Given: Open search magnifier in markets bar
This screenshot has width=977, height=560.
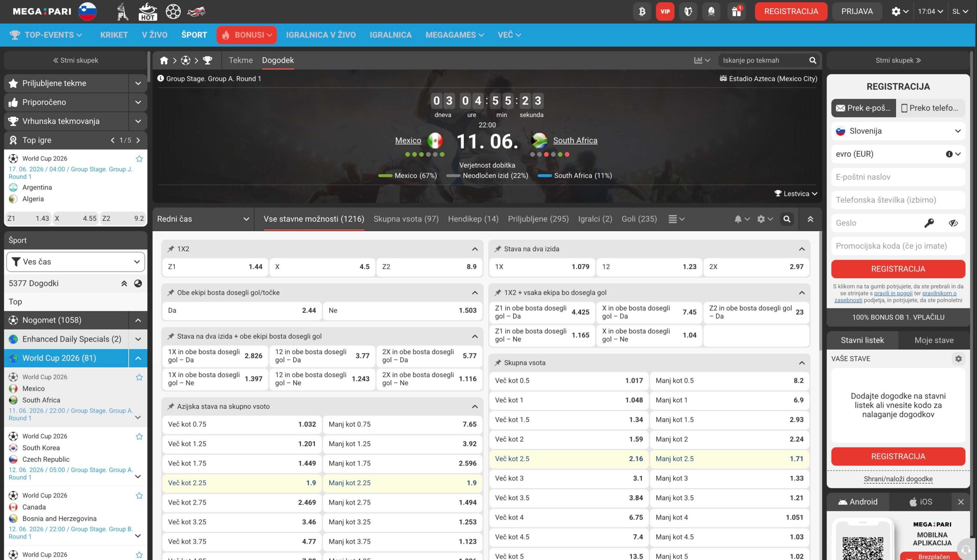Looking at the screenshot, I should 787,219.
